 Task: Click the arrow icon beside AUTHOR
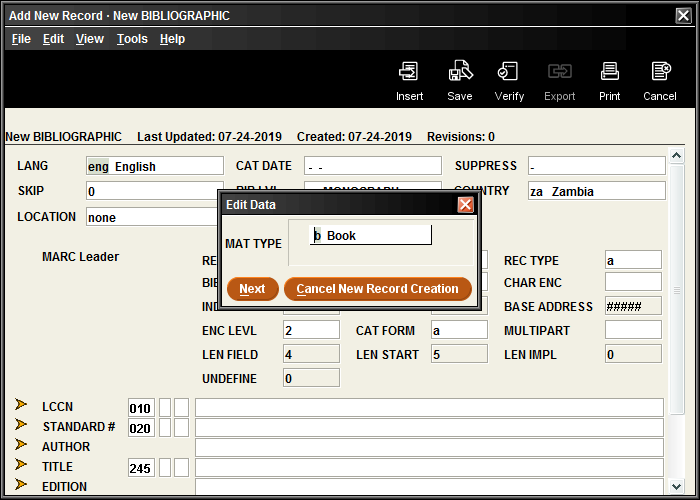(x=21, y=444)
